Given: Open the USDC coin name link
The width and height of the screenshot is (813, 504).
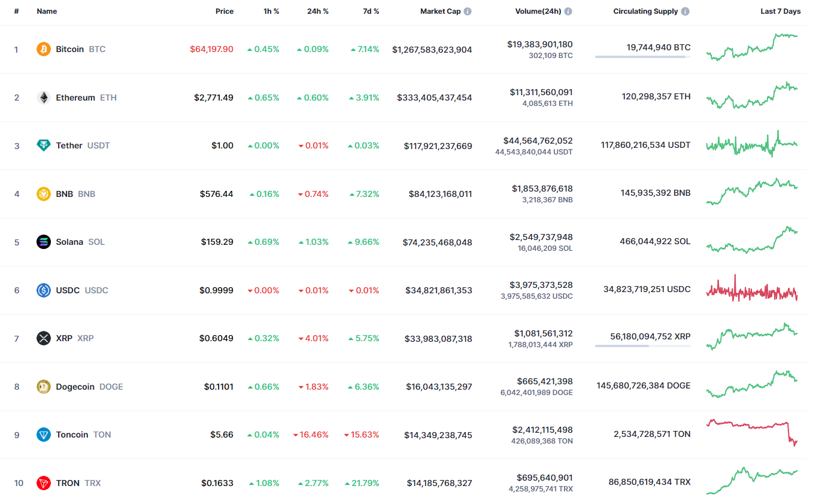Looking at the screenshot, I should tap(68, 290).
